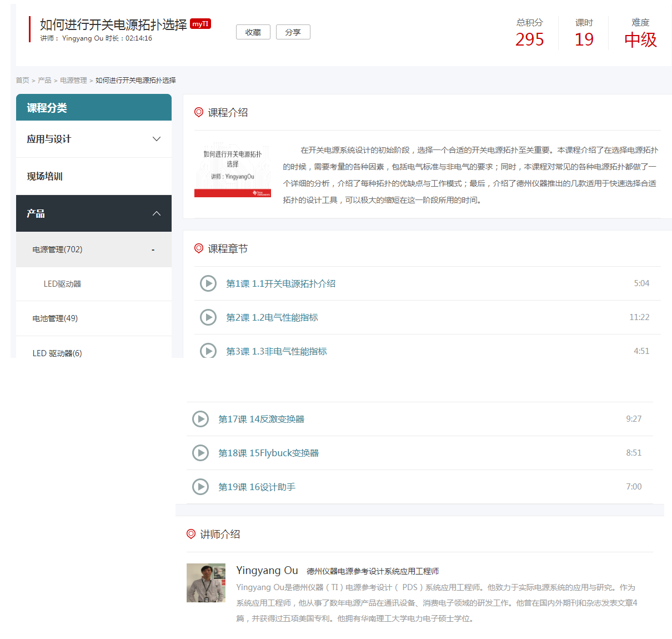Click the 收藏 button

point(253,32)
